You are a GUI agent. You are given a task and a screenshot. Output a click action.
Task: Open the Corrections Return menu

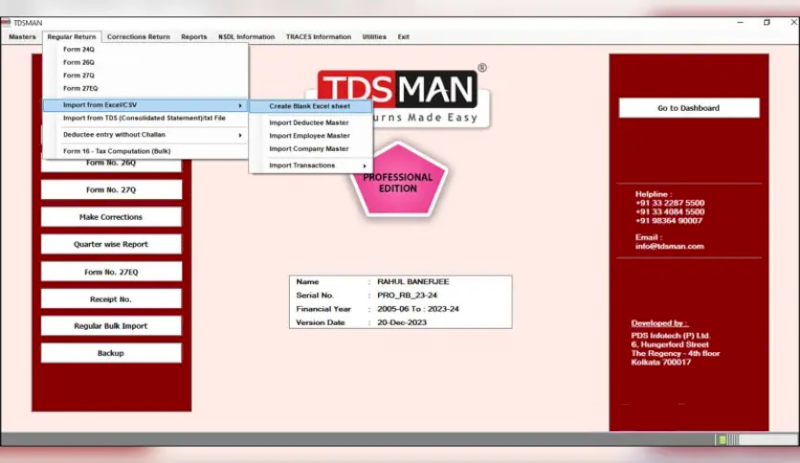coord(138,37)
